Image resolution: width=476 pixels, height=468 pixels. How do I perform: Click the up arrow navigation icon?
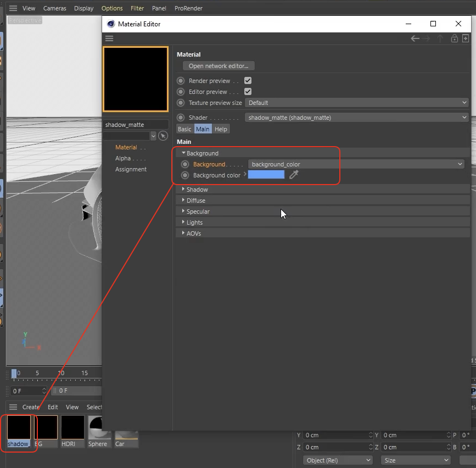coord(440,38)
